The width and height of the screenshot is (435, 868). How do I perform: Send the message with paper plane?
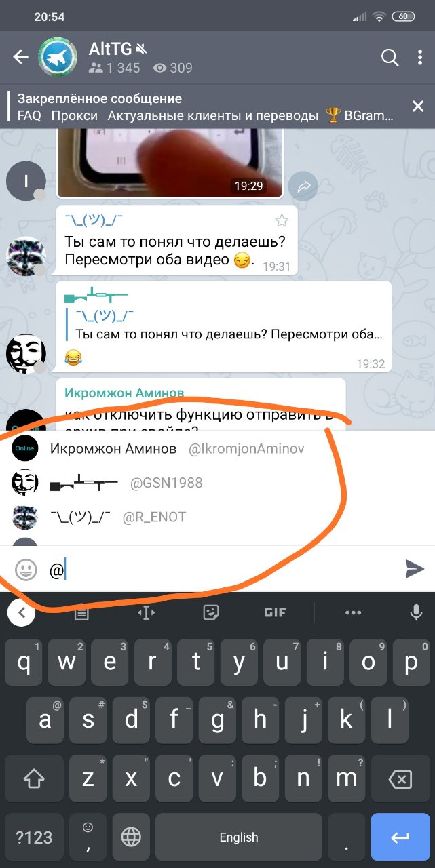414,570
